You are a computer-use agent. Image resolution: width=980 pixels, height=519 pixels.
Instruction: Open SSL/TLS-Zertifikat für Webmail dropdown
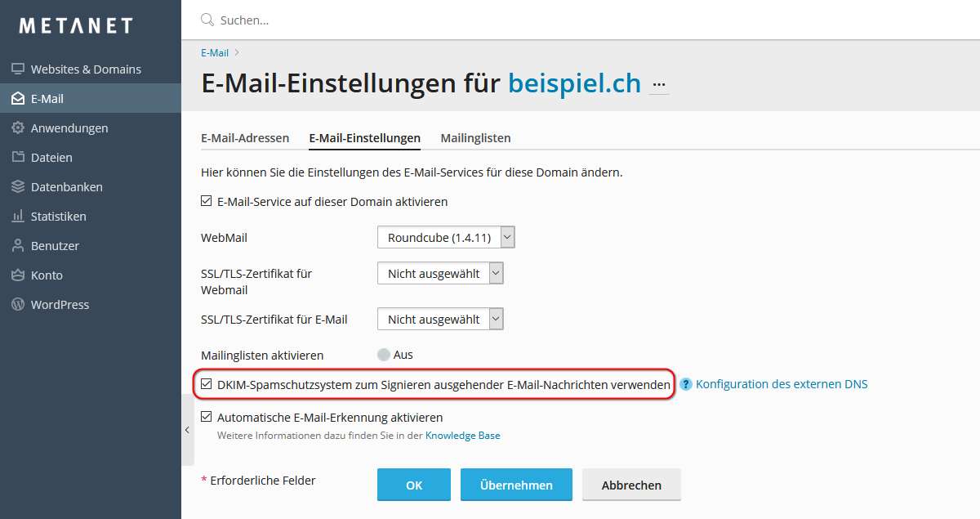(440, 274)
